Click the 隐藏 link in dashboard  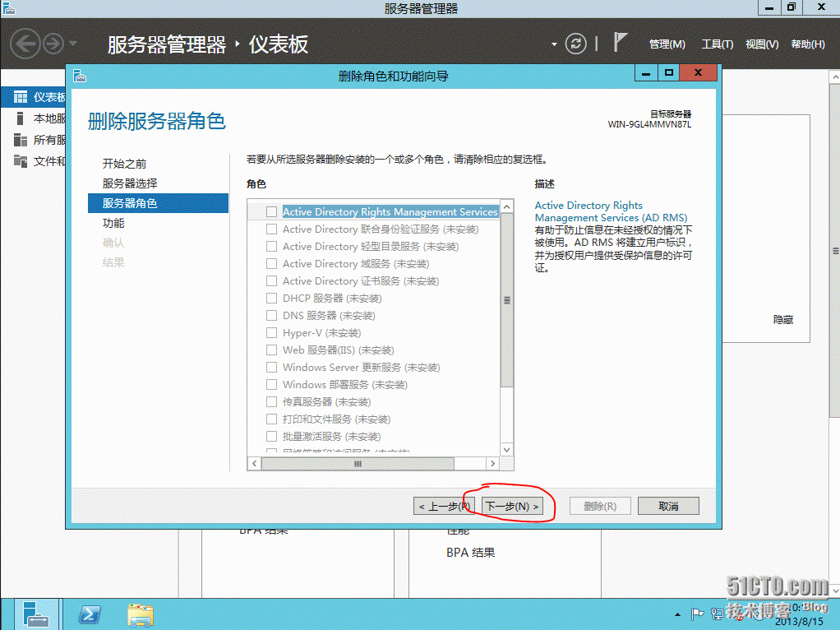pyautogui.click(x=783, y=320)
